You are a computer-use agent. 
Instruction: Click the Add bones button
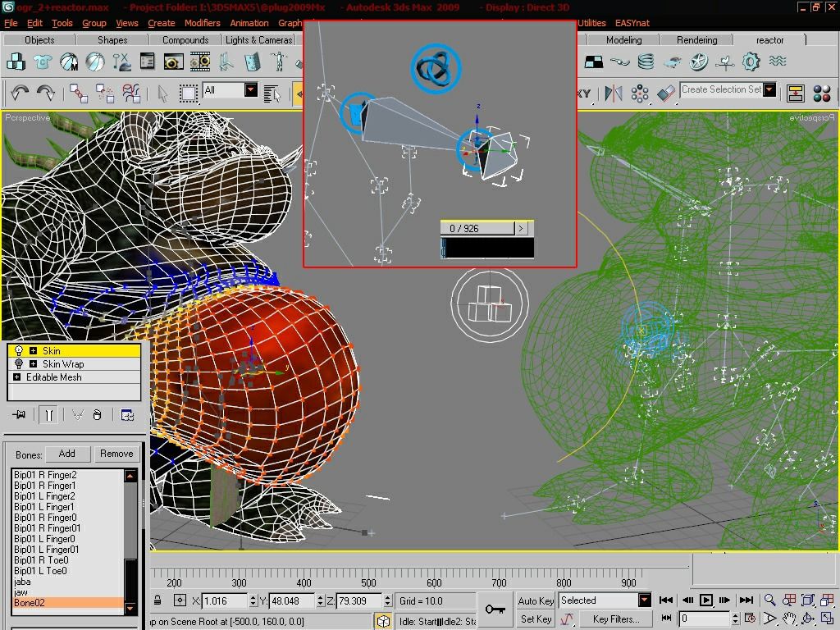67,454
